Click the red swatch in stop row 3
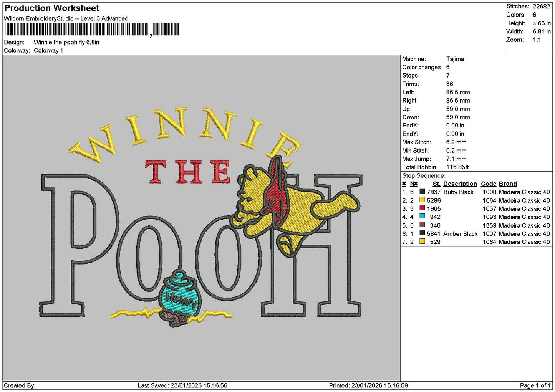The width and height of the screenshot is (555, 392). point(422,208)
